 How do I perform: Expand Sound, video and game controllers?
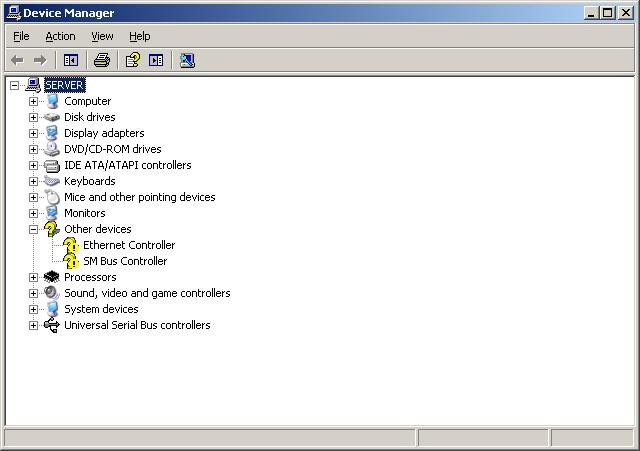(33, 293)
